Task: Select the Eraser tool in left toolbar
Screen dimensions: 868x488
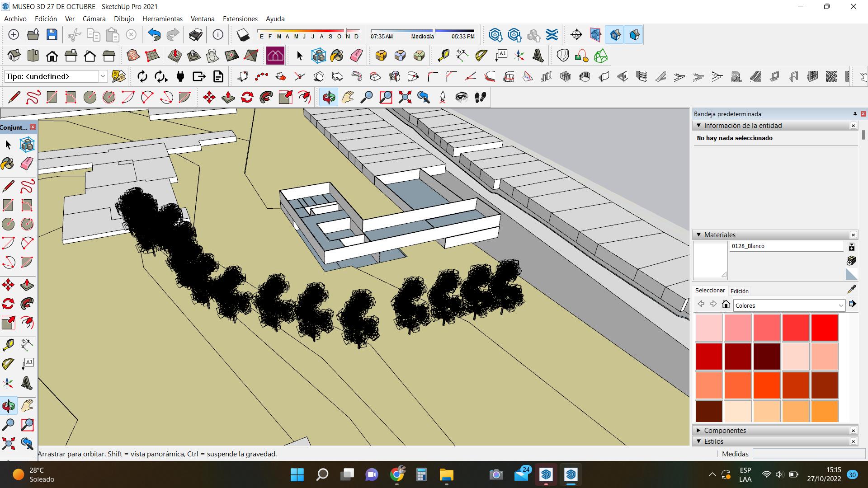Action: 27,164
